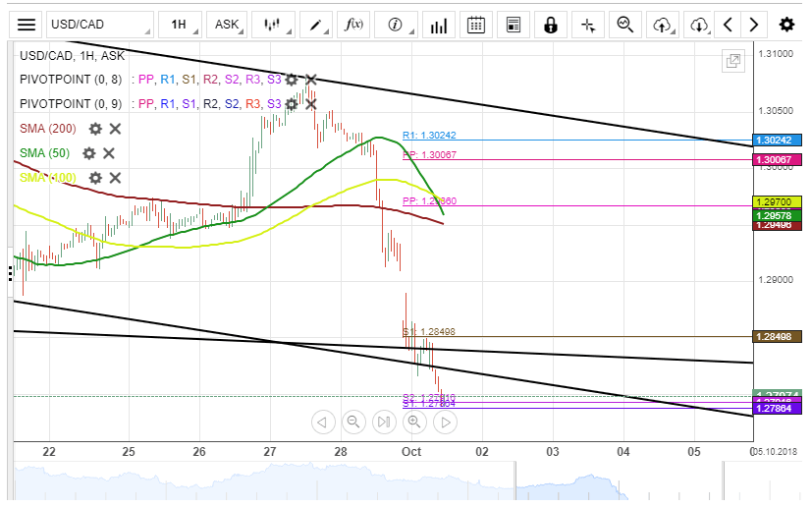Switch the ASK price side dropdown
The width and height of the screenshot is (812, 508).
pos(226,25)
